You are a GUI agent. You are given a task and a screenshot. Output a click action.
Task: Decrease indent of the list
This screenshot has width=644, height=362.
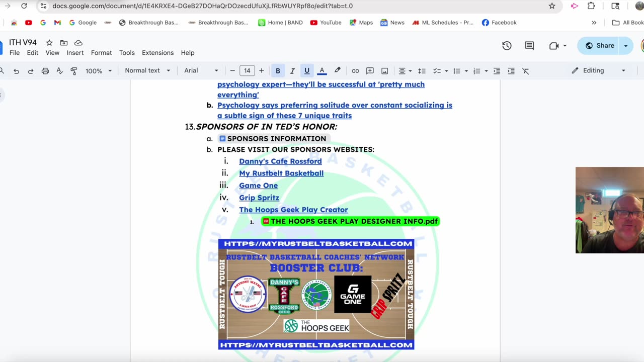tap(497, 71)
